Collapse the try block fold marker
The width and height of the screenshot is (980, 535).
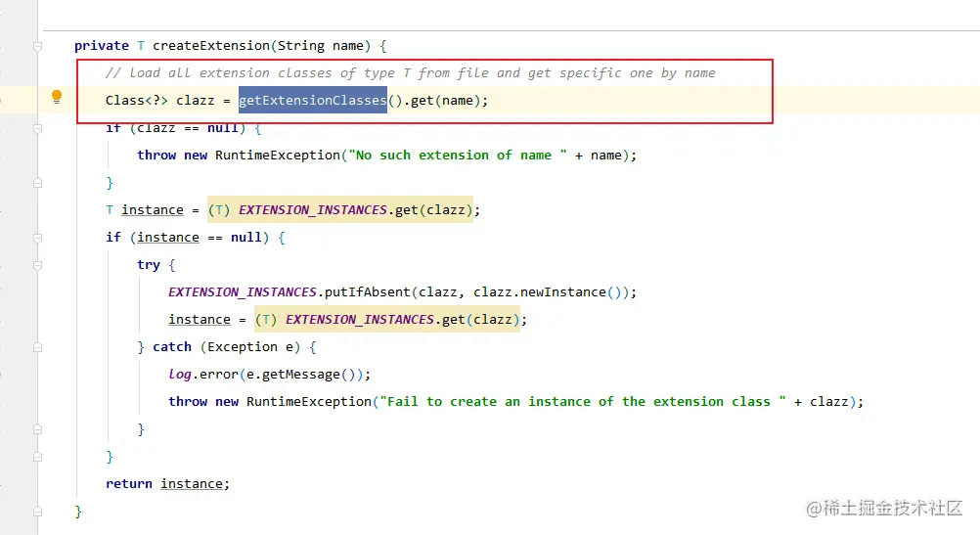click(x=37, y=266)
